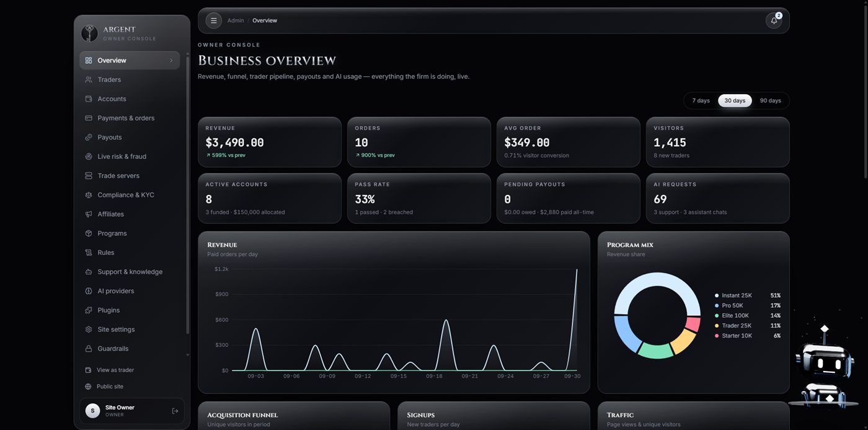Go to Payments & orders
The image size is (868, 430).
pos(130,118)
